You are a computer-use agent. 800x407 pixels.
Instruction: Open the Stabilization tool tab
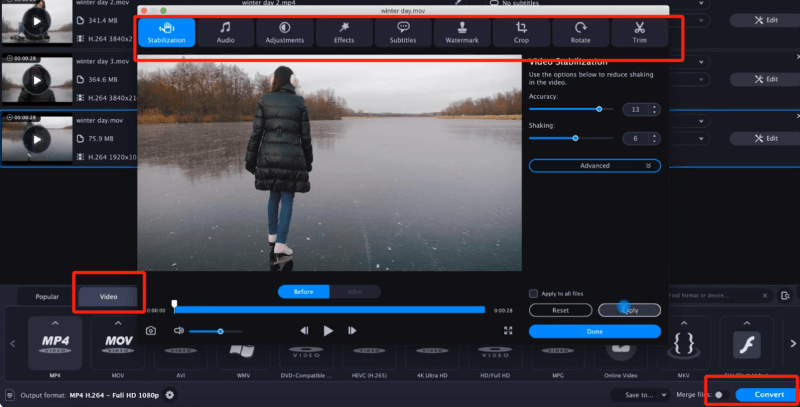(166, 33)
